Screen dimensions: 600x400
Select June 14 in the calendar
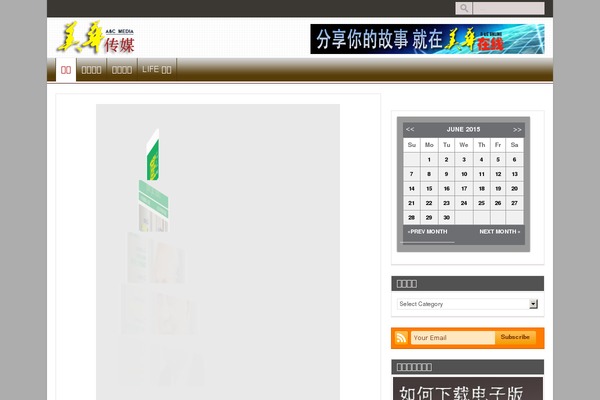click(x=412, y=189)
